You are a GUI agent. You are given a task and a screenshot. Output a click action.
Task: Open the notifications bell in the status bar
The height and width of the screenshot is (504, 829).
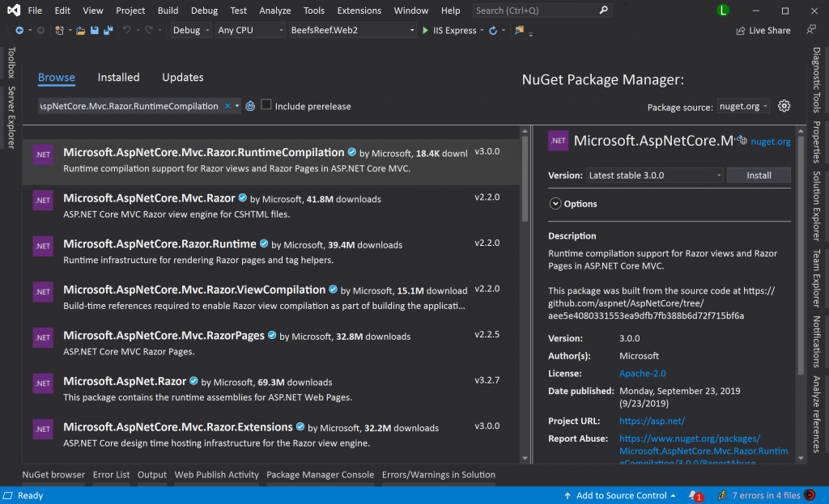tap(693, 495)
